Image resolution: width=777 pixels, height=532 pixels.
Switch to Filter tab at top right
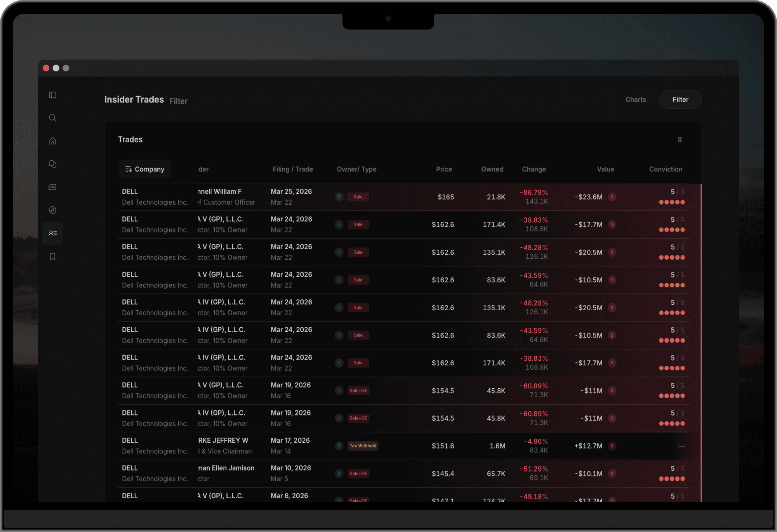pos(680,99)
